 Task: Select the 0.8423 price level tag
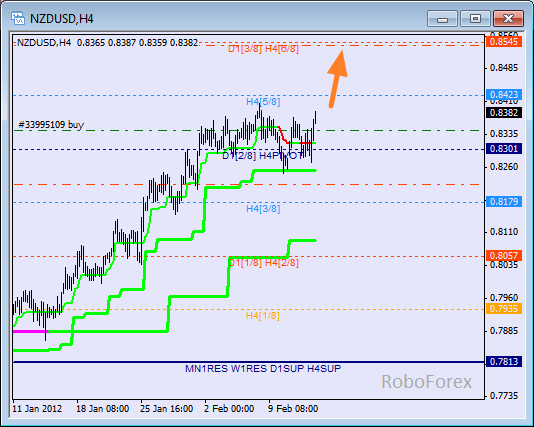tap(504, 94)
